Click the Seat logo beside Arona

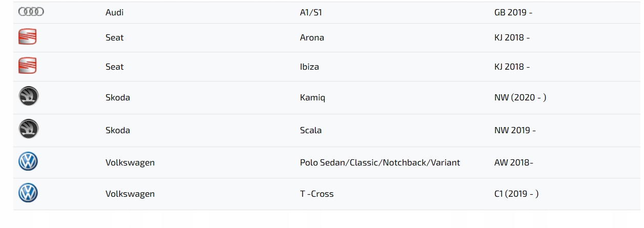tap(28, 37)
